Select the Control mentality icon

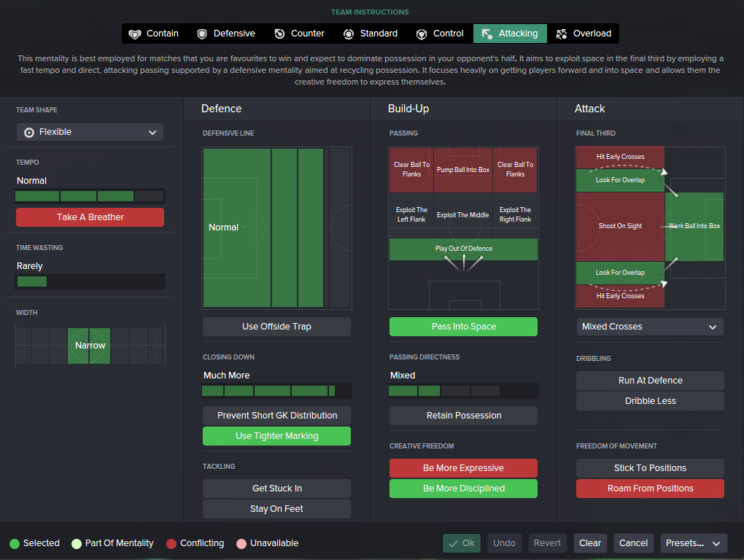[422, 34]
